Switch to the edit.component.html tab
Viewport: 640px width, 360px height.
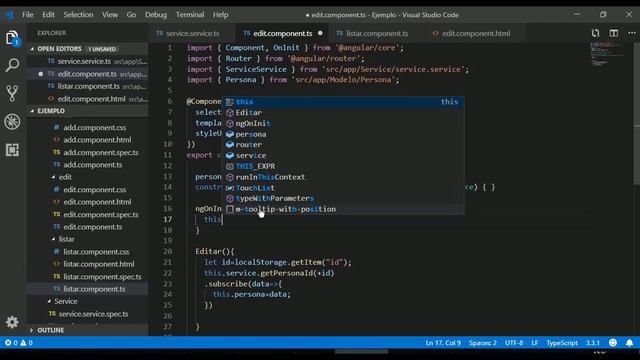[x=476, y=33]
